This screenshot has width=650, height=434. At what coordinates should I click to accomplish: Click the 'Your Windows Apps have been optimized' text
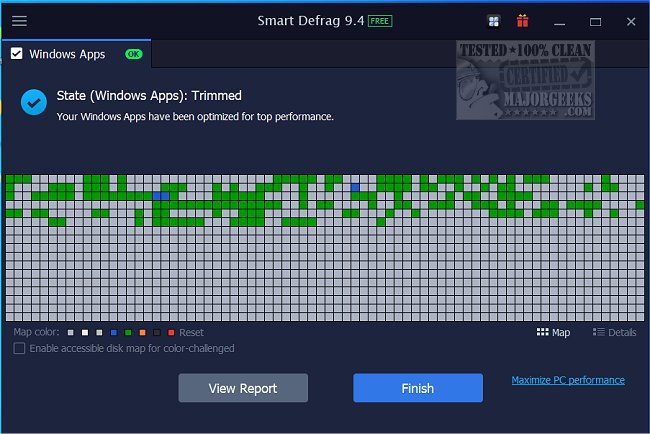coord(195,116)
